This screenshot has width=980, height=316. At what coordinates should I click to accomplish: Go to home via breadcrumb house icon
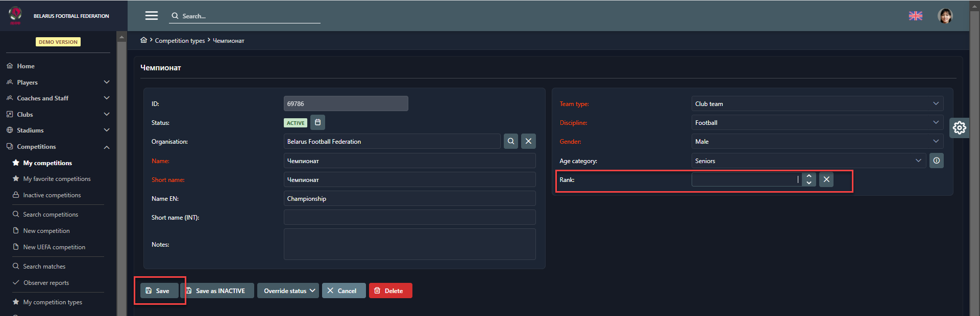coord(144,40)
